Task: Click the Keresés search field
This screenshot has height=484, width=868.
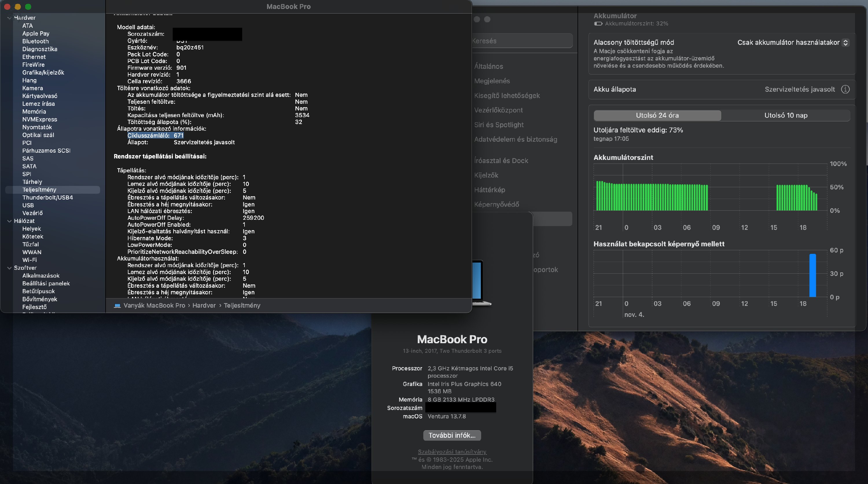Action: 522,41
